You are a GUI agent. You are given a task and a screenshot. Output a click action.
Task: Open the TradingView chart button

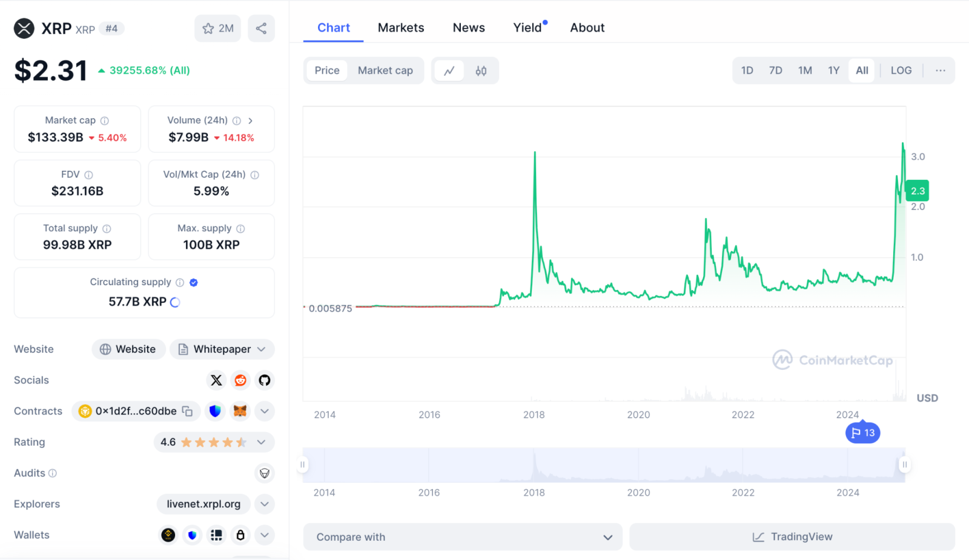pos(792,537)
